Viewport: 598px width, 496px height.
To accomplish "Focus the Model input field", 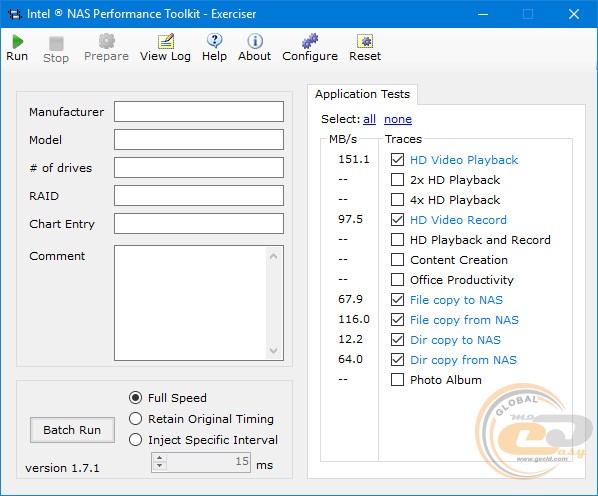I will click(x=199, y=140).
